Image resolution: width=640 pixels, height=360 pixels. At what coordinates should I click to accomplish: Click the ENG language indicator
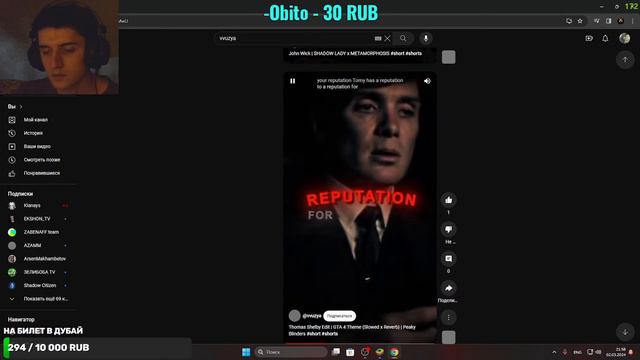point(578,352)
